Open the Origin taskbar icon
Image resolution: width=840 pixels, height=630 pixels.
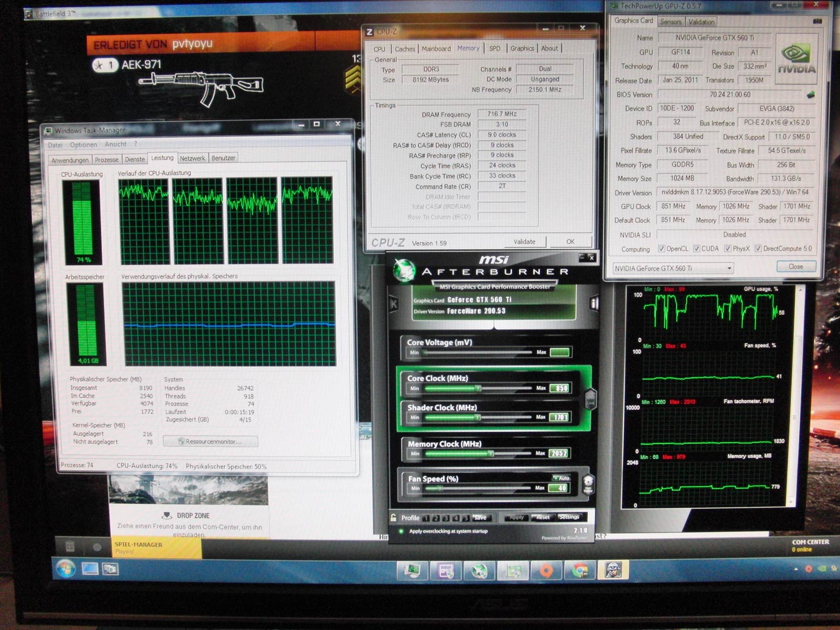546,570
